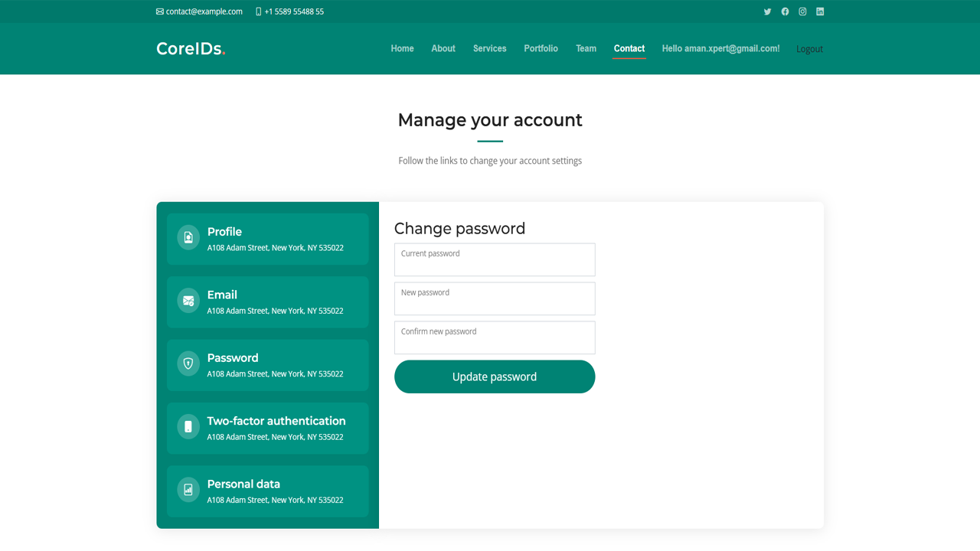
Task: Open the Facebook social icon
Action: [x=785, y=11]
